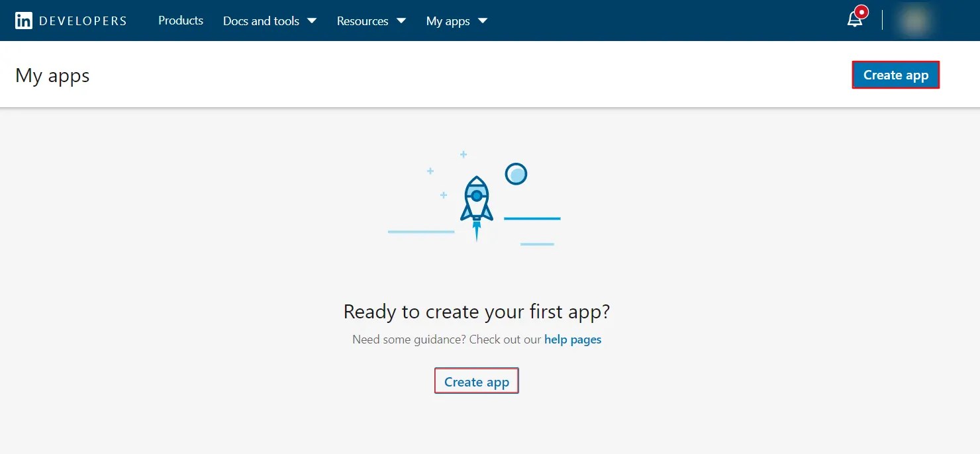980x454 pixels.
Task: Open the notification bell
Action: click(854, 21)
